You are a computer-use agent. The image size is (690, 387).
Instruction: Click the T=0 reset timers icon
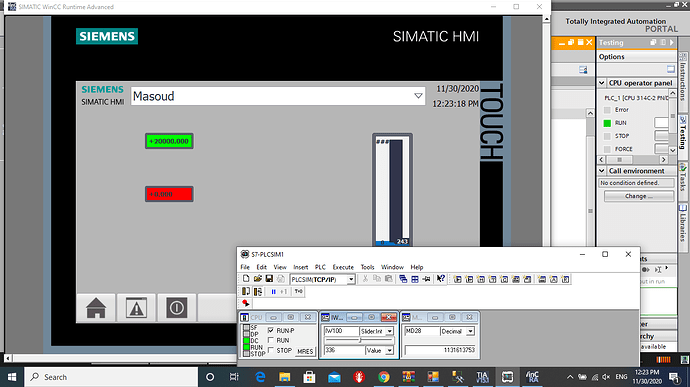click(x=299, y=291)
